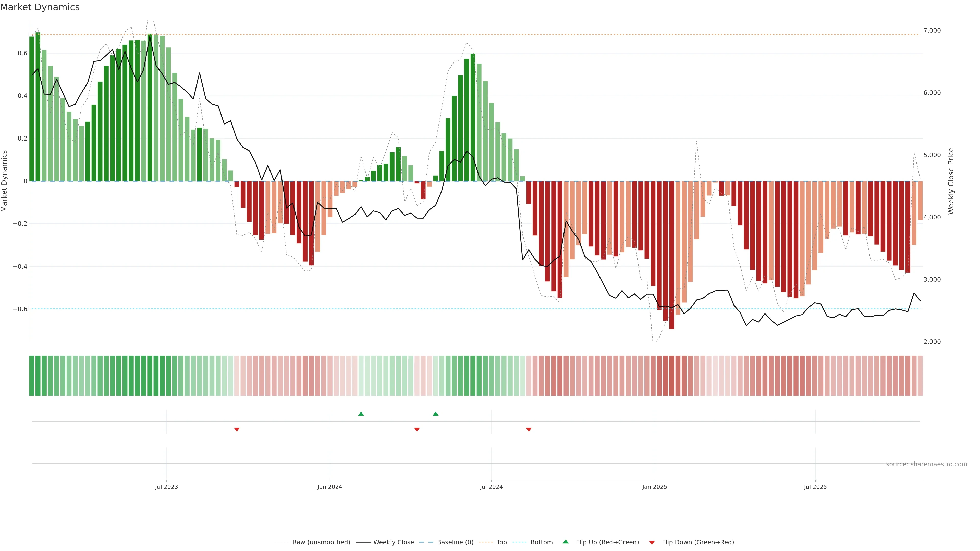
Task: Click the Flip Down legend triangle icon
Action: (652, 542)
